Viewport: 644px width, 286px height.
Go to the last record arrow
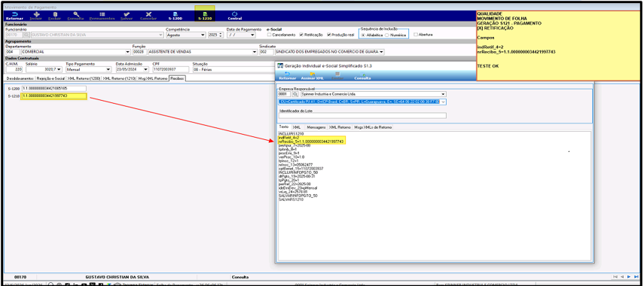pos(636,277)
